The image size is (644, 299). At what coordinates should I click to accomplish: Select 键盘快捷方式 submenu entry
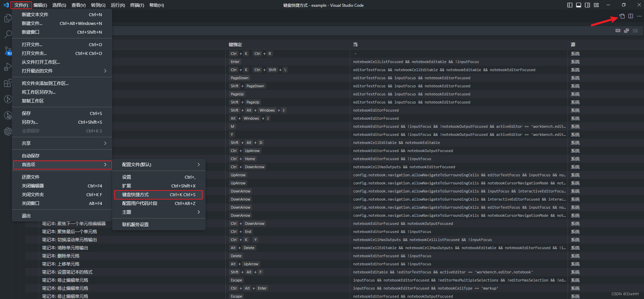click(x=159, y=195)
